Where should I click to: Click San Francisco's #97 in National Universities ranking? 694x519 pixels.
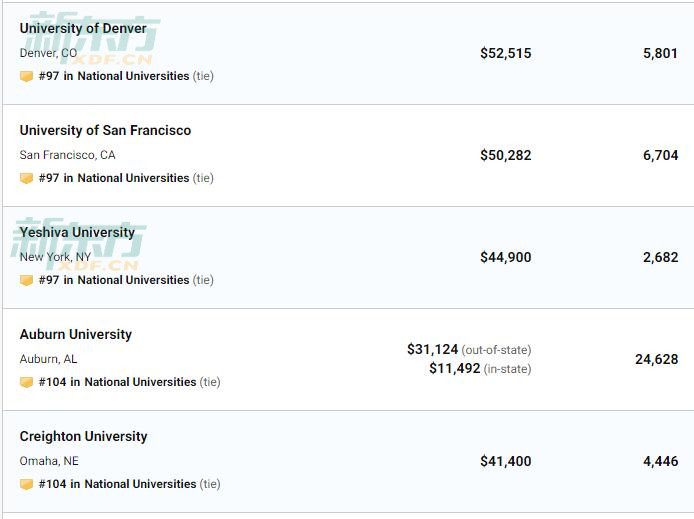(114, 178)
